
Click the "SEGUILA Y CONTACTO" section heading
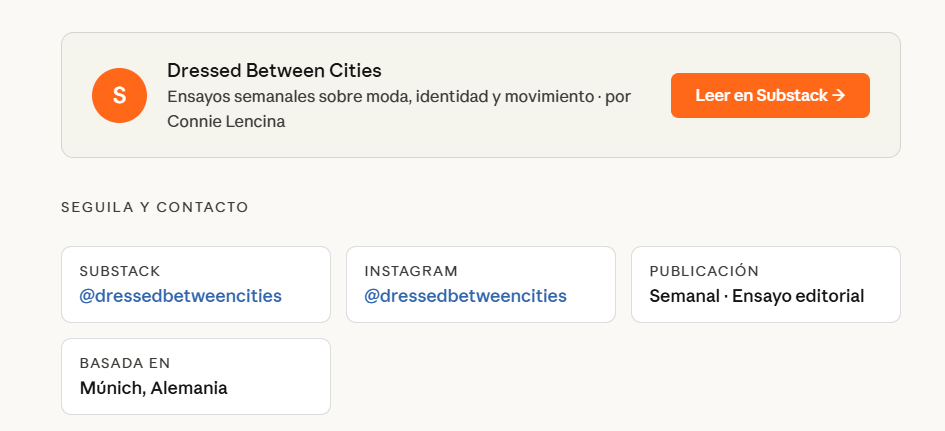pos(154,207)
